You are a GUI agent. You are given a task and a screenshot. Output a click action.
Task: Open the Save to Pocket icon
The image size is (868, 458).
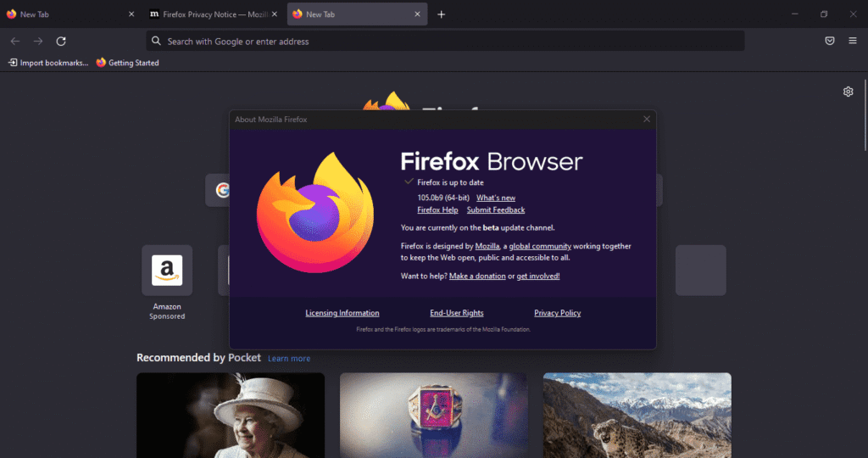point(829,41)
